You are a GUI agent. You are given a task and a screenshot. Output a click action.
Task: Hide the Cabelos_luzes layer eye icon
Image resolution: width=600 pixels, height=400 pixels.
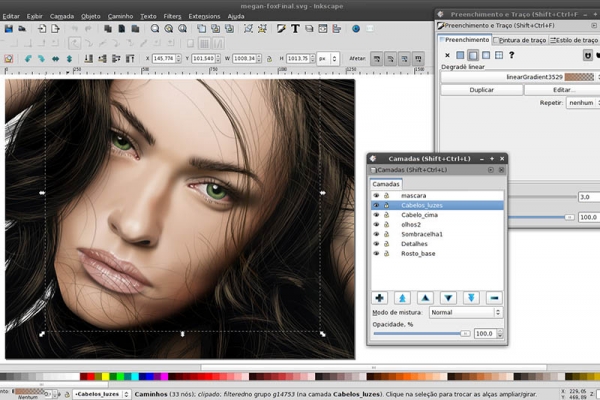(x=376, y=205)
